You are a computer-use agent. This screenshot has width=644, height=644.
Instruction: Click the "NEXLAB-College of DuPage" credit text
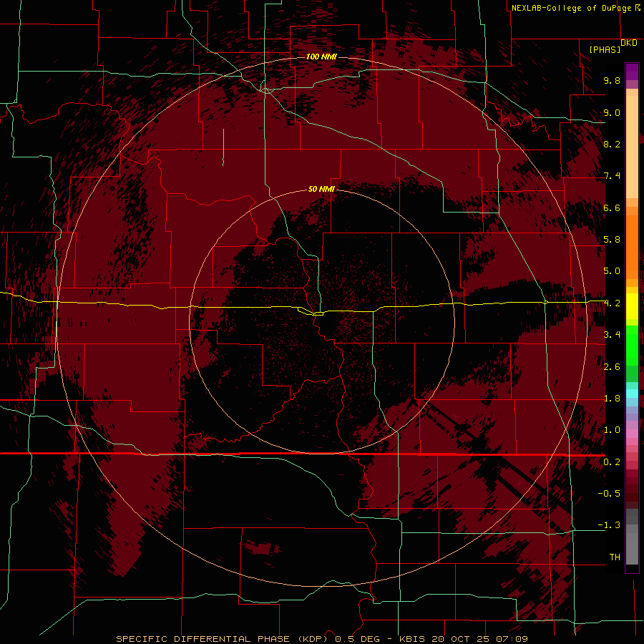pos(572,8)
